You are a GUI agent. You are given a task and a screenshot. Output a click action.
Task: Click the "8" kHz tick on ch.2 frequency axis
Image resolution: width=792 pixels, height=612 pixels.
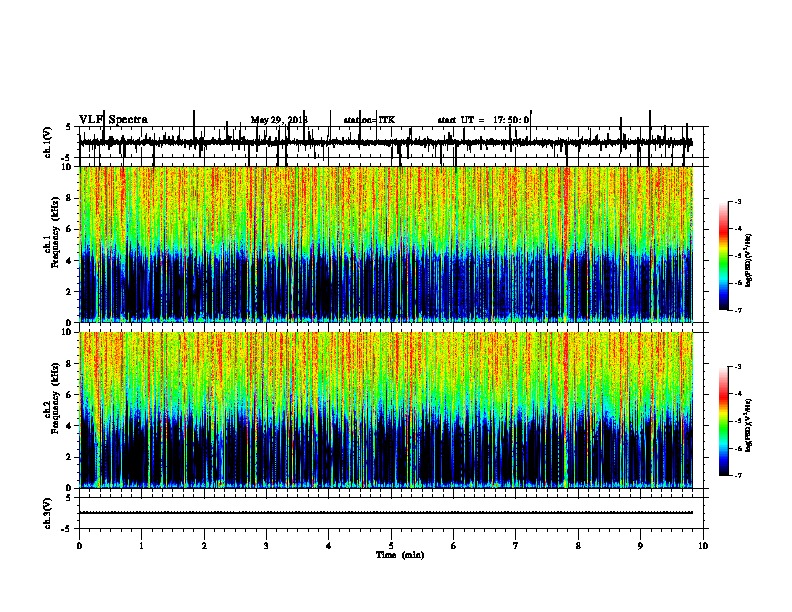70,364
